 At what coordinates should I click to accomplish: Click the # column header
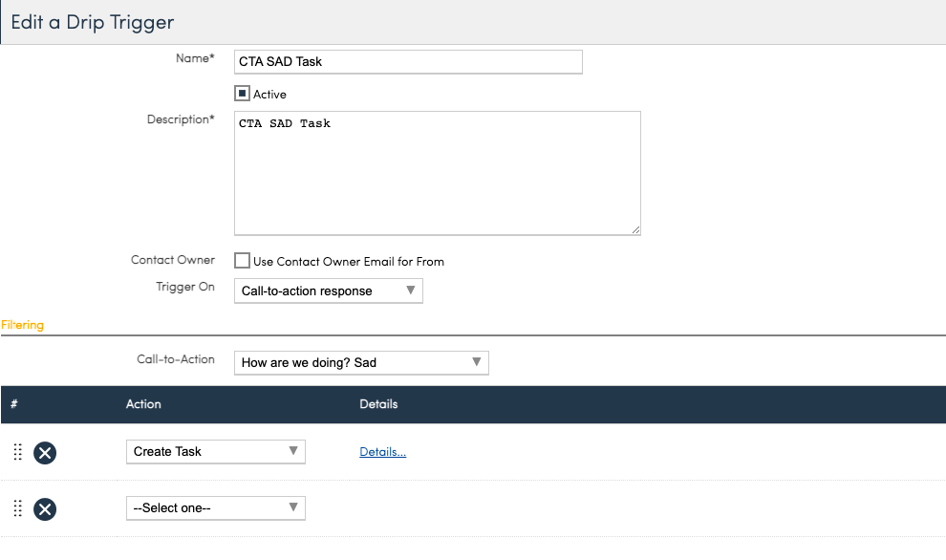coord(14,404)
